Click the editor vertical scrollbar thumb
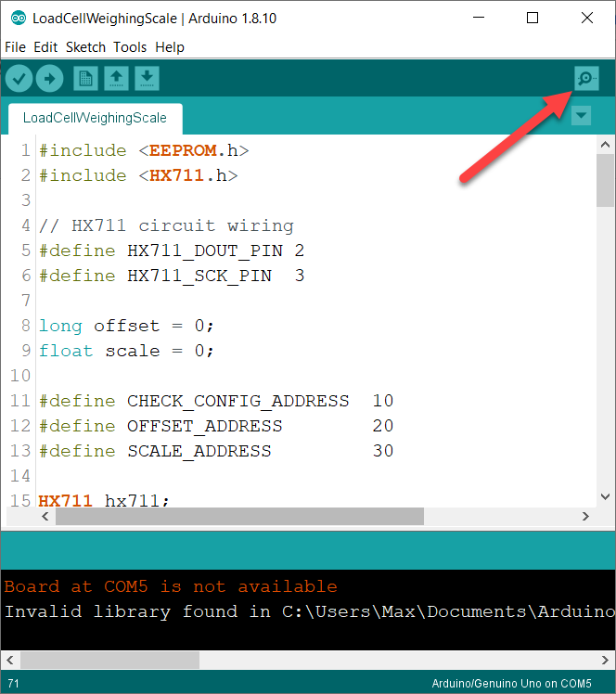Image resolution: width=616 pixels, height=694 pixels. [x=606, y=181]
